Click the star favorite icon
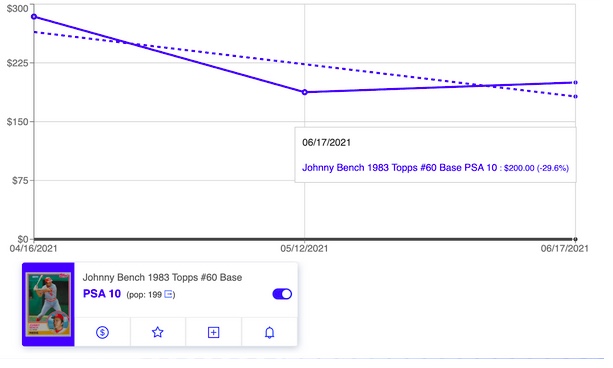 pyautogui.click(x=158, y=332)
